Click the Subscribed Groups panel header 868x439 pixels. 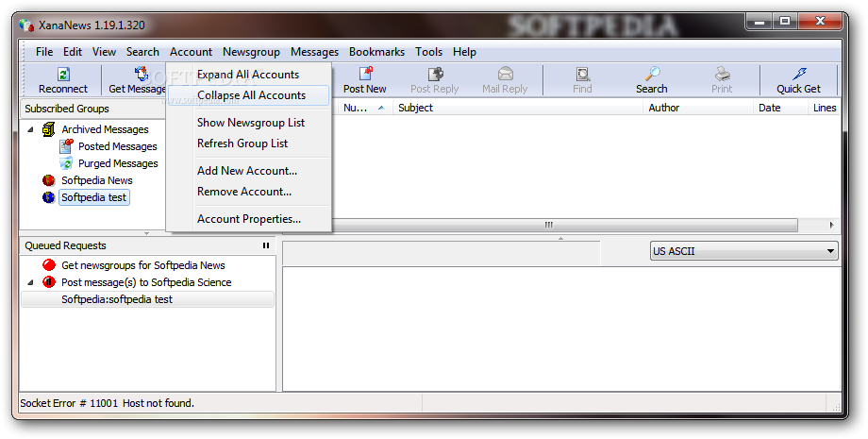(94, 110)
